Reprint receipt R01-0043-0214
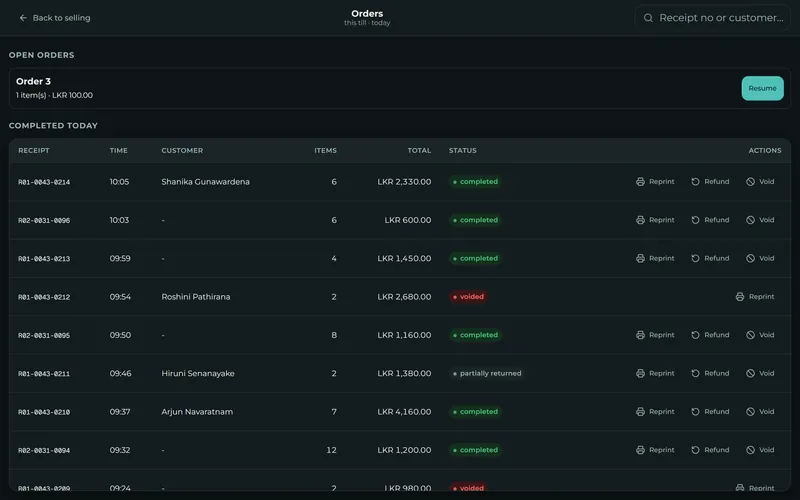The height and width of the screenshot is (500, 800). (x=655, y=182)
